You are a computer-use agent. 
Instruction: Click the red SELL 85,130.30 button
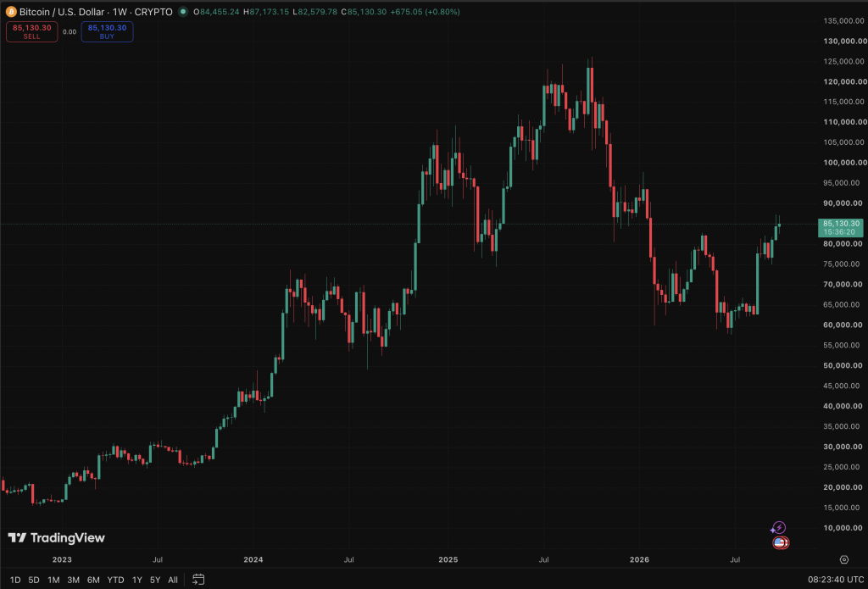31,31
